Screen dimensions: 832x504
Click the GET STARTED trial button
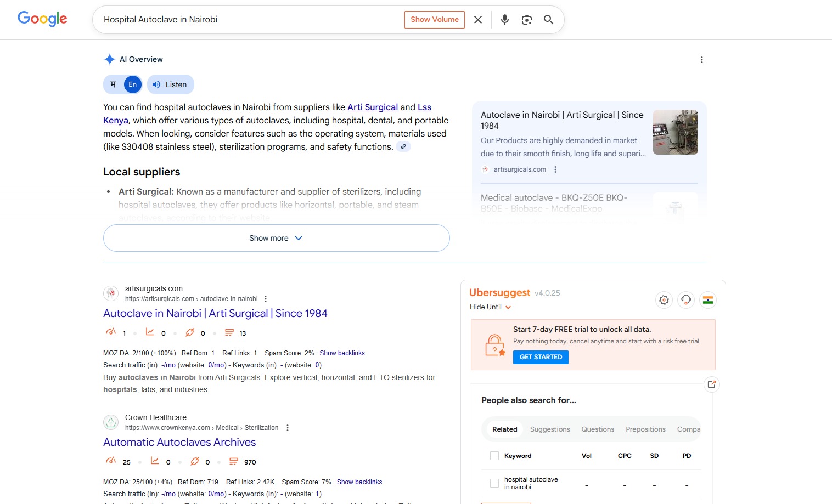point(541,357)
